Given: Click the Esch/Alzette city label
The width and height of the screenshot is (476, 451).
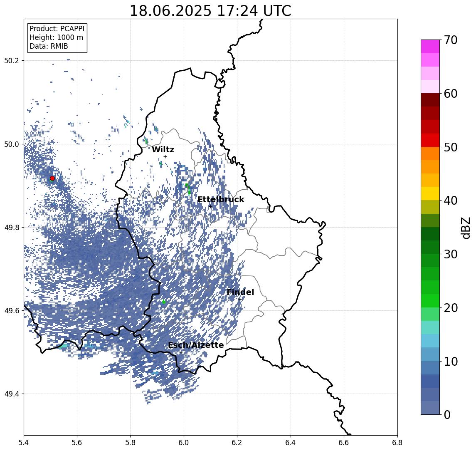Looking at the screenshot, I should click(x=196, y=345).
